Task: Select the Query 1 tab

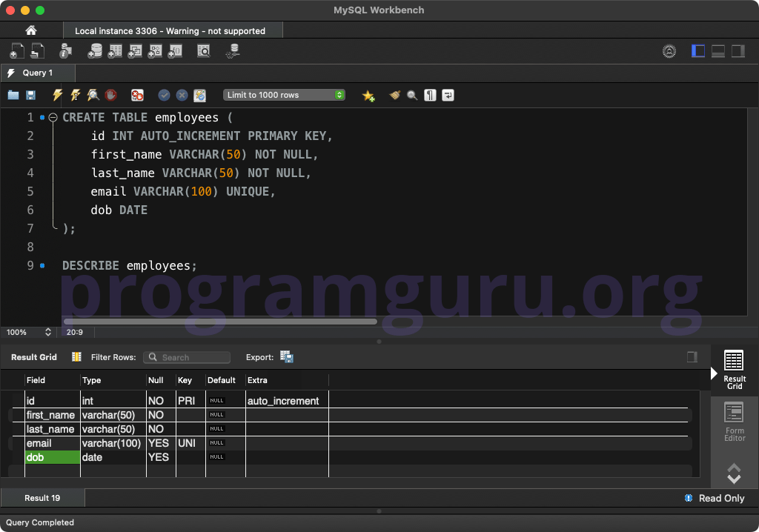Action: (x=38, y=73)
